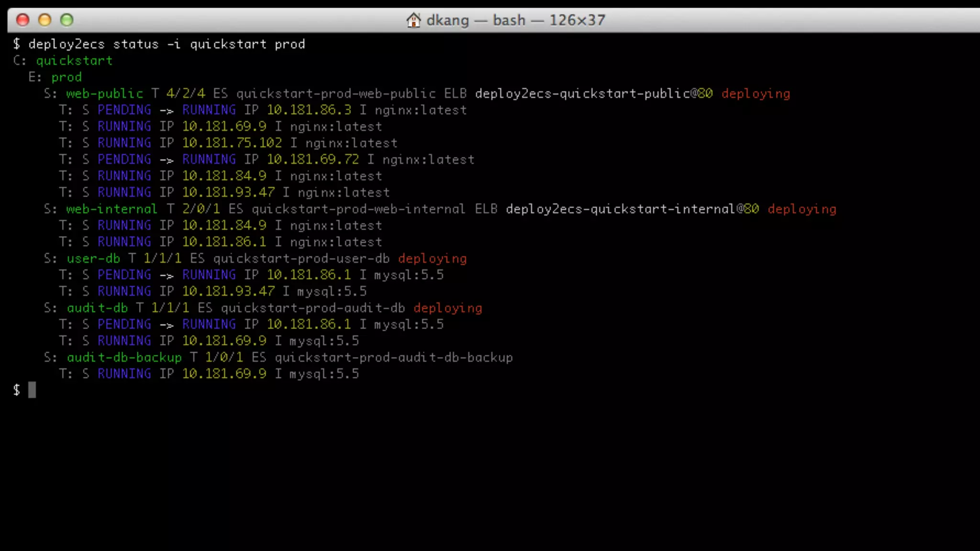Viewport: 980px width, 551px height.
Task: Click the home folder icon in title
Action: [x=413, y=20]
